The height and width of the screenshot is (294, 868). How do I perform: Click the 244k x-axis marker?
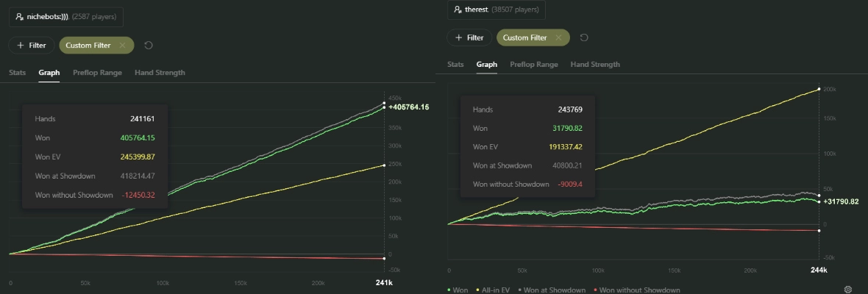click(x=819, y=270)
